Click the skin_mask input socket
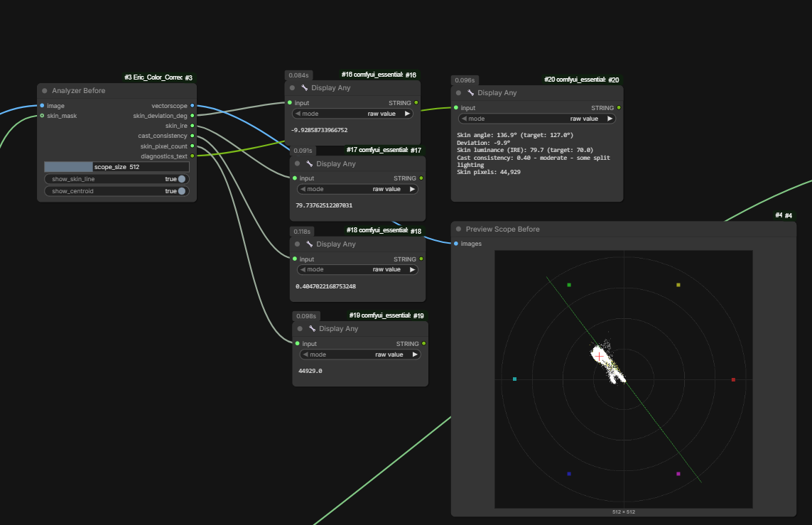The image size is (812, 525). tap(42, 116)
